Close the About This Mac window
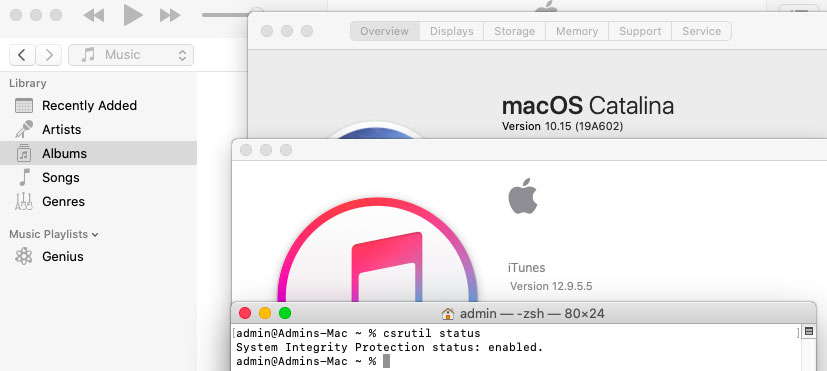827x371 pixels. coord(267,31)
